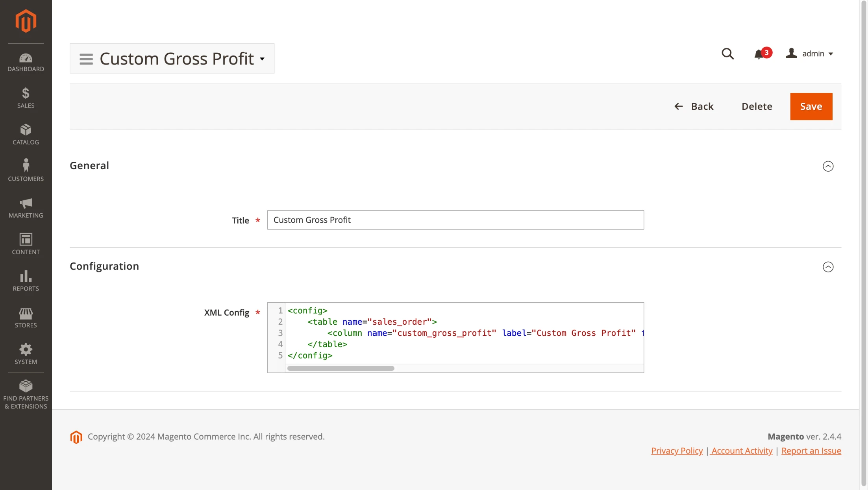Delete the current report

(x=756, y=106)
